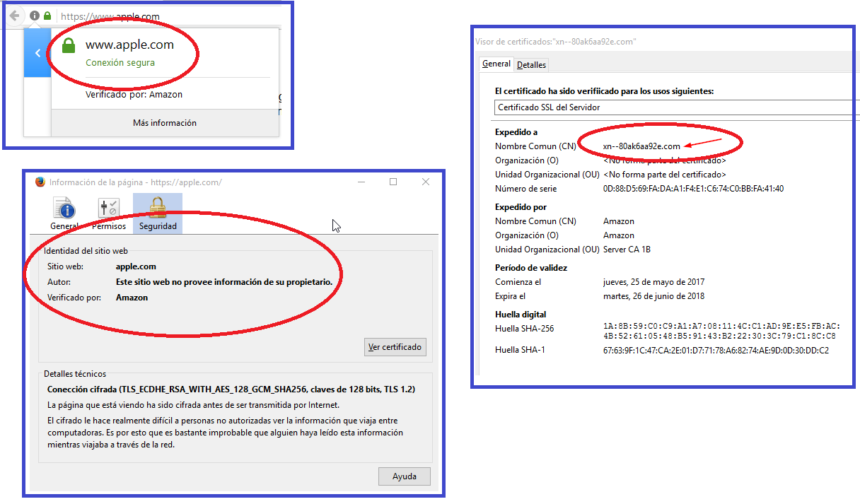860x504 pixels.
Task: Click the Más información button
Action: click(165, 123)
